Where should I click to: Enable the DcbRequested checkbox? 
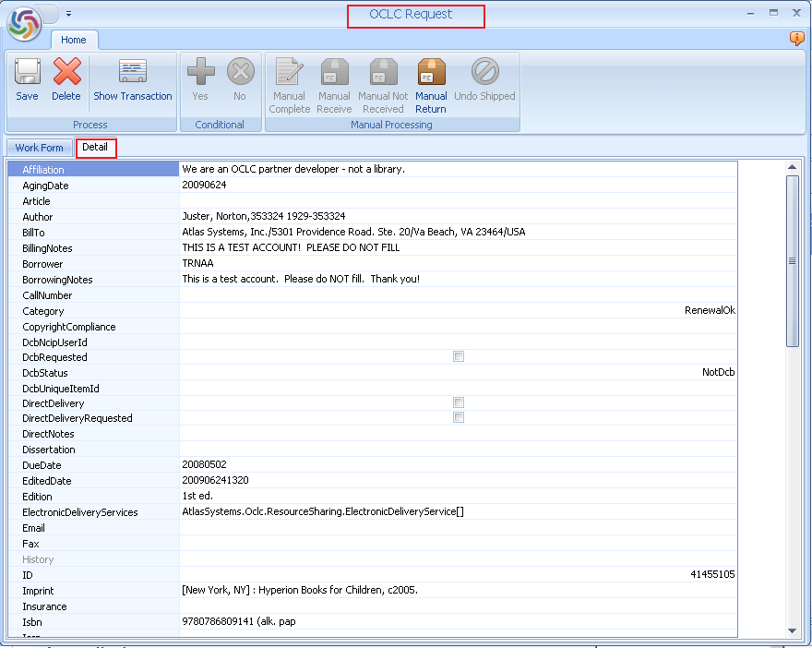tap(459, 356)
